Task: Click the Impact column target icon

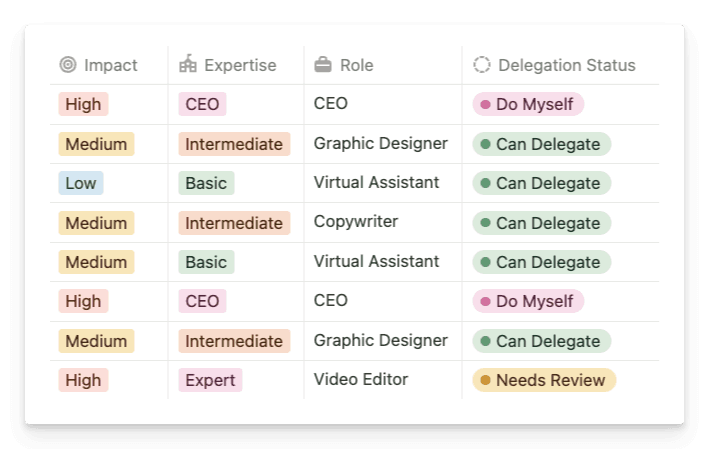Action: [x=68, y=65]
